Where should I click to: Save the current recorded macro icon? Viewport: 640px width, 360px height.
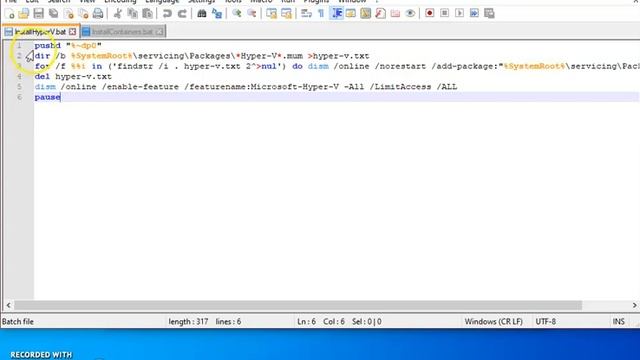click(x=489, y=13)
